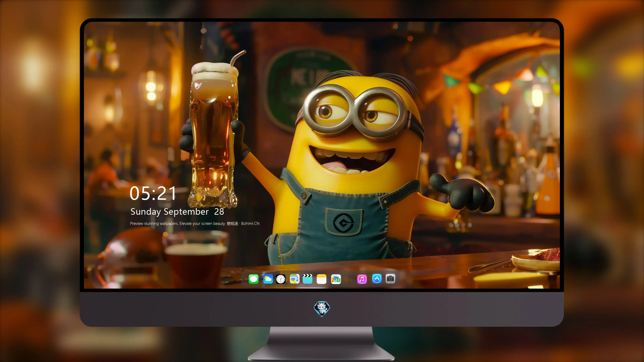This screenshot has height=362, width=644.
Task: Click the 05:21 clock display
Action: pyautogui.click(x=153, y=193)
